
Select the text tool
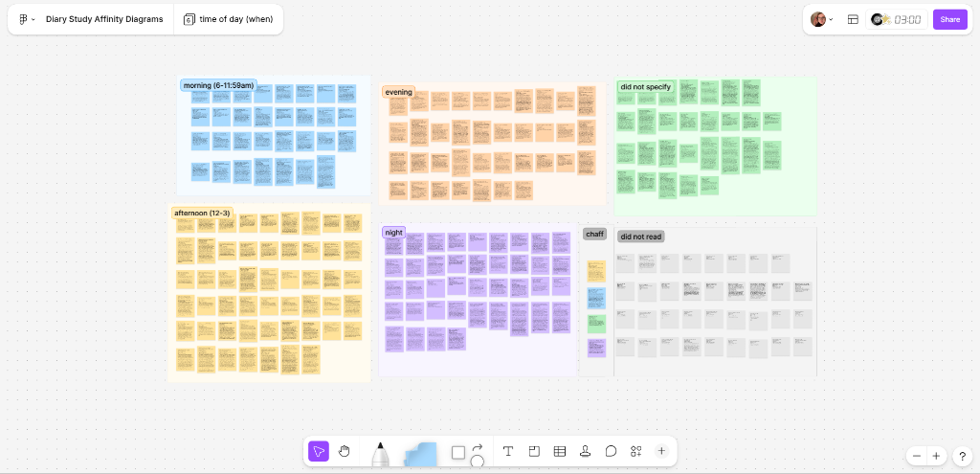(x=508, y=451)
